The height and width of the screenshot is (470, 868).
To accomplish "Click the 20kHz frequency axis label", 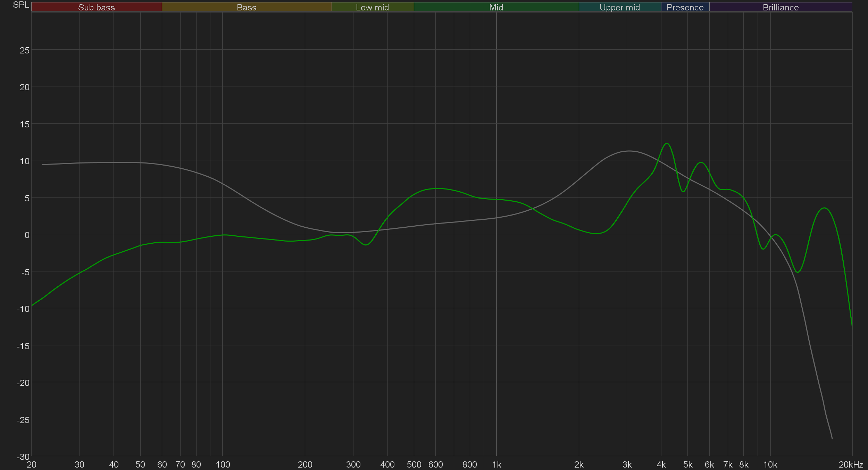I will tap(851, 464).
